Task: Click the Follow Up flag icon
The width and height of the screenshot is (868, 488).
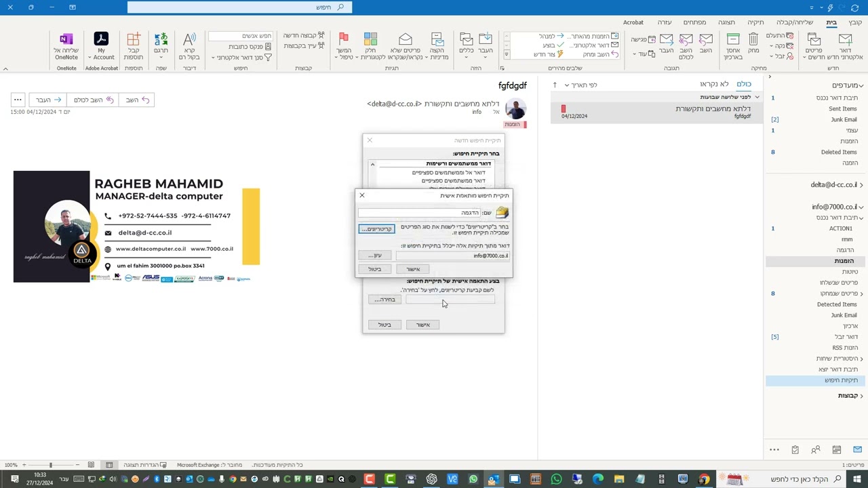Action: coord(344,39)
